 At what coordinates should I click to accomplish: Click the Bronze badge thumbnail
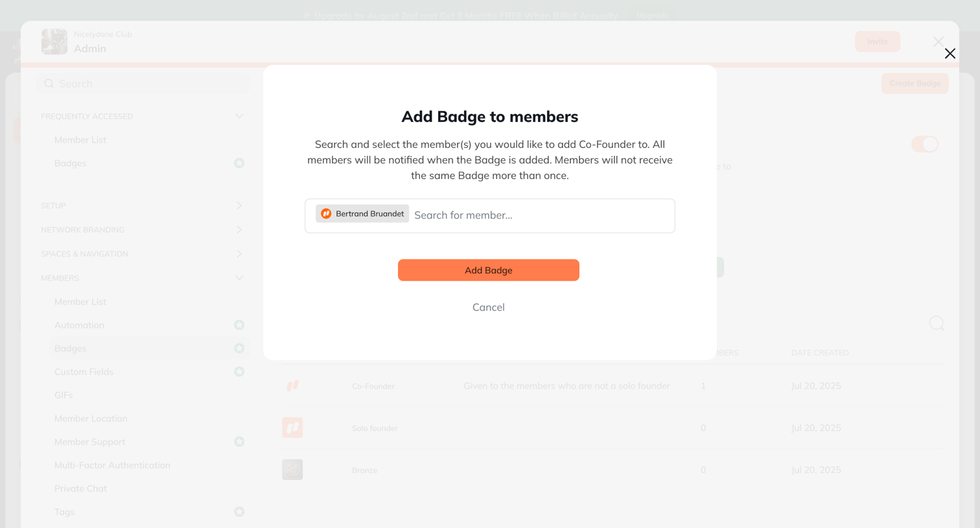[x=292, y=470]
